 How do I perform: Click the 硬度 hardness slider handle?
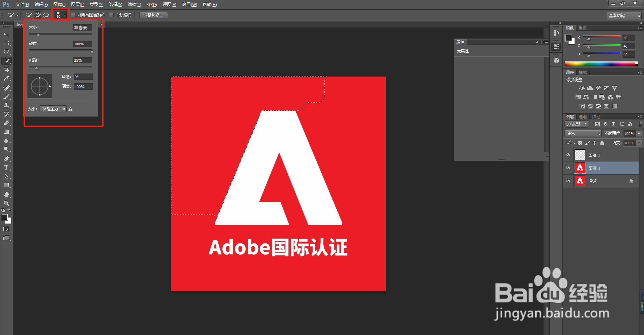click(x=92, y=52)
